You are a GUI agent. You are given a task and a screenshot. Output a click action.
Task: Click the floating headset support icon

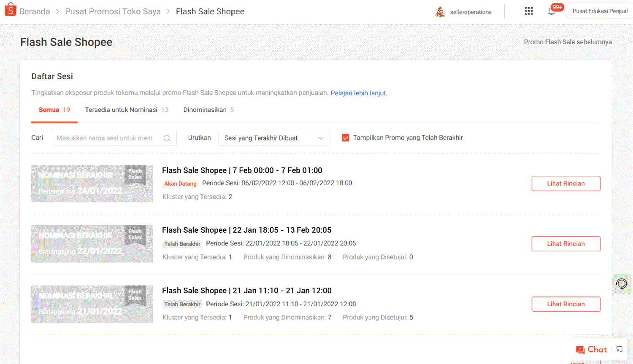621,283
